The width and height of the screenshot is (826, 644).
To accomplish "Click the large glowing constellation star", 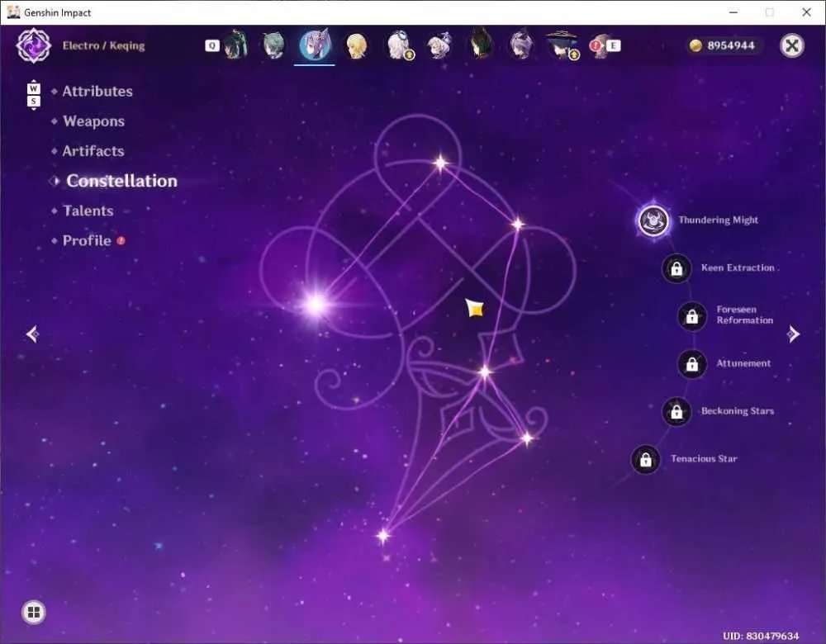I will [x=316, y=304].
